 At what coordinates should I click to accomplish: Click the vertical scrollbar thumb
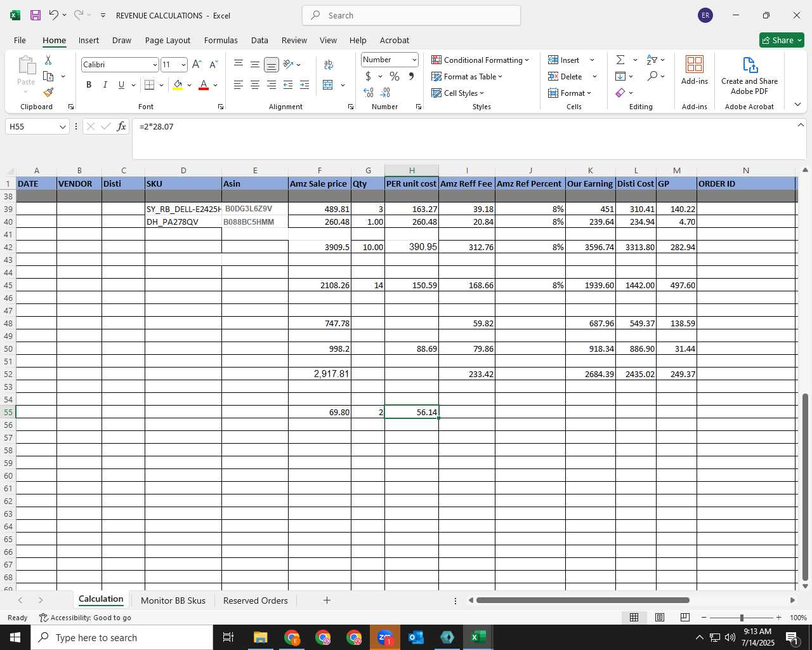point(805,487)
